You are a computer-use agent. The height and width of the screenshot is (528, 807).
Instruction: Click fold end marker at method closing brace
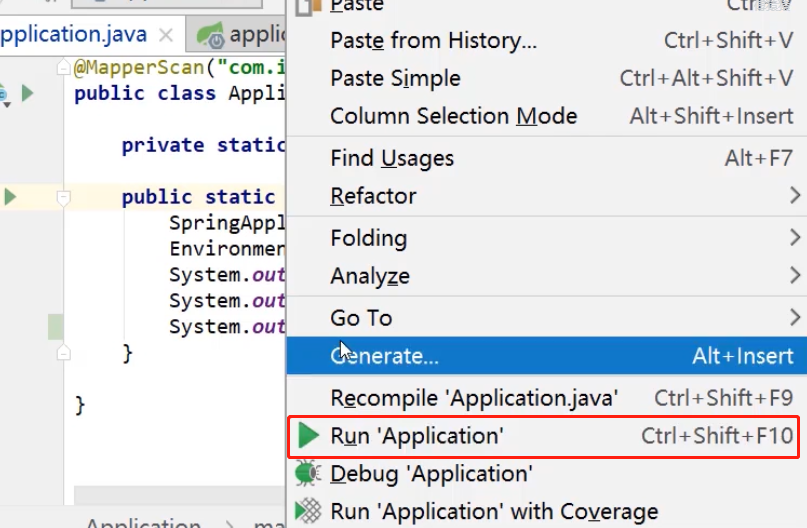click(x=63, y=353)
